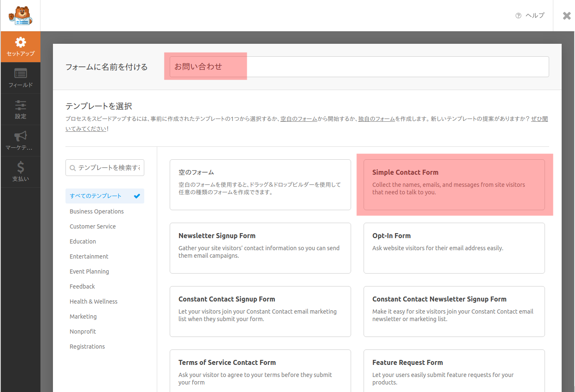Select the マーケティング megaphone sidebar icon

click(x=20, y=141)
